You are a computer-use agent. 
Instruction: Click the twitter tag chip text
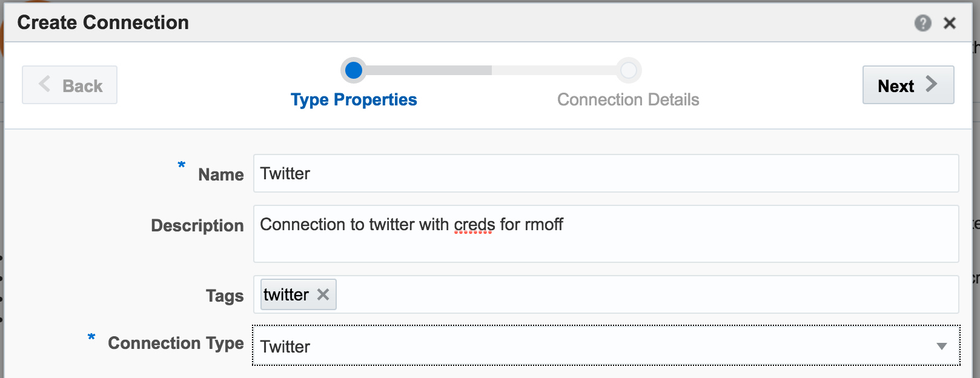(x=286, y=294)
